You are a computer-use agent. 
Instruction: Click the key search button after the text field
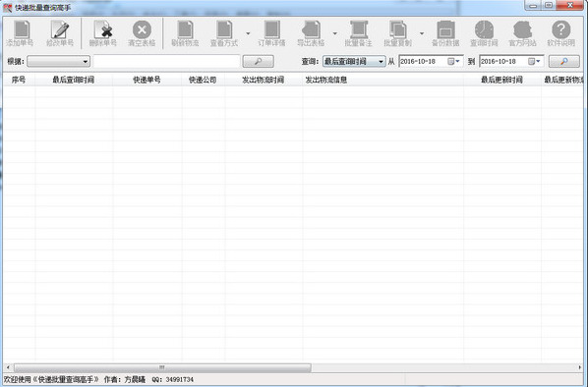pos(259,61)
